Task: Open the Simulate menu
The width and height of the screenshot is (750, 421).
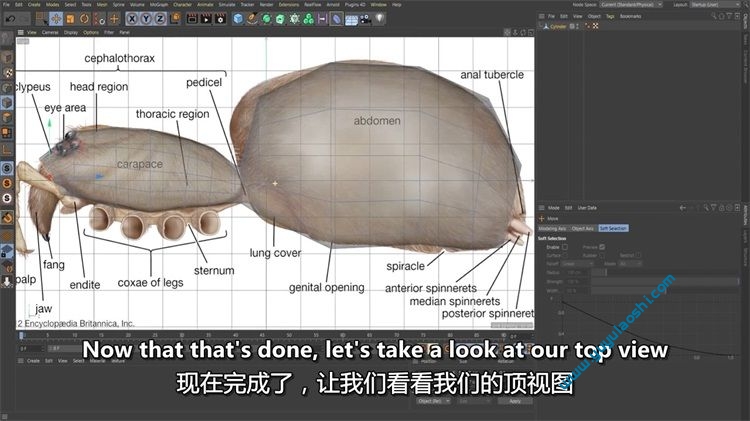Action: (x=227, y=5)
